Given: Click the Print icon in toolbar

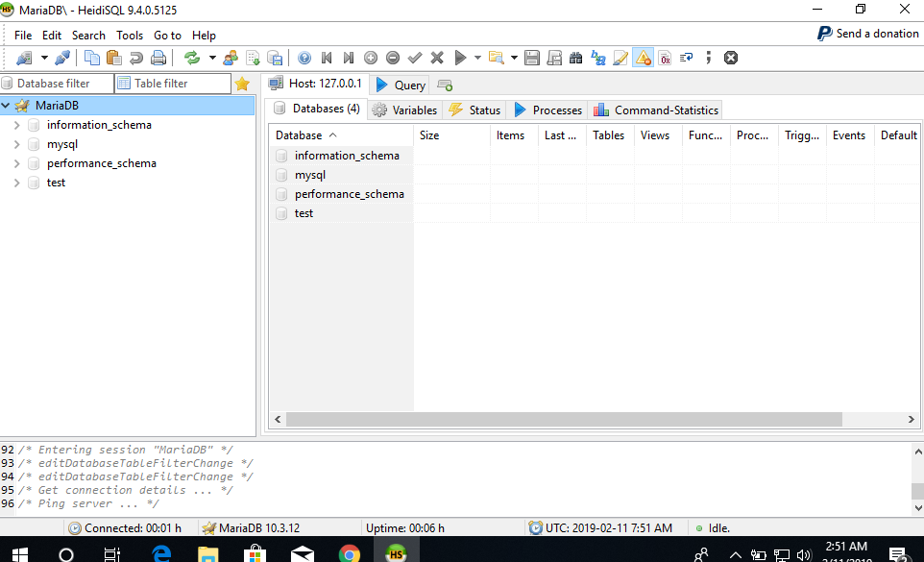Looking at the screenshot, I should click(158, 58).
